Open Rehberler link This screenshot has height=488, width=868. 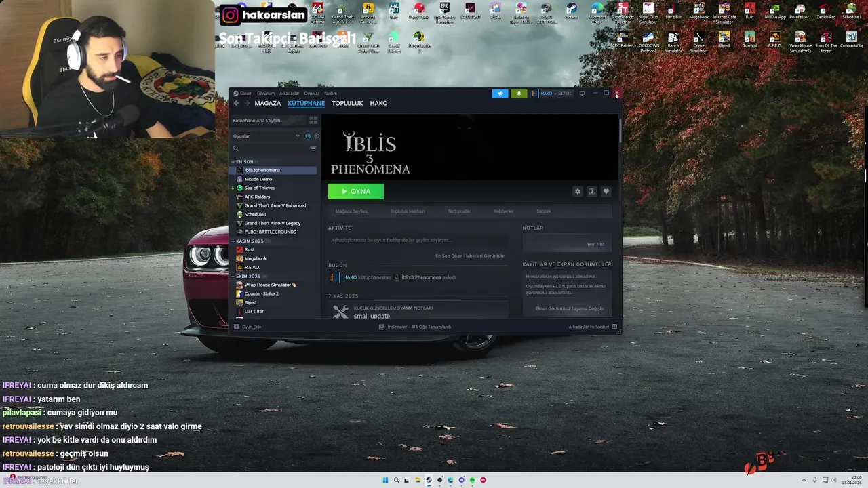click(x=503, y=211)
